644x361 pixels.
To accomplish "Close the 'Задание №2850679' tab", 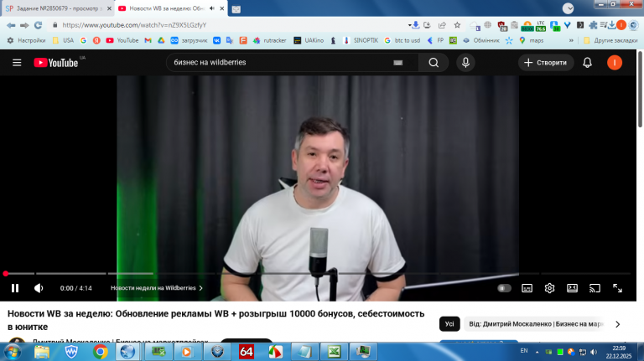I will (109, 8).
